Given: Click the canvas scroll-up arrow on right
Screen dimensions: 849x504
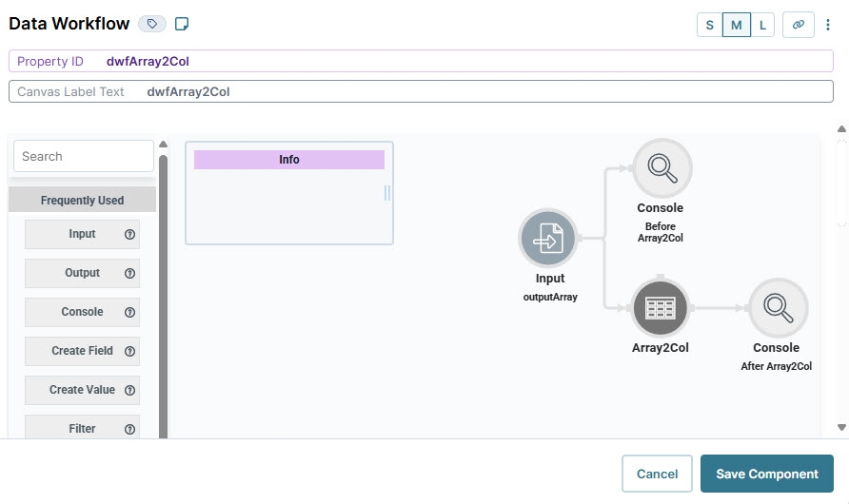Looking at the screenshot, I should pos(841,128).
